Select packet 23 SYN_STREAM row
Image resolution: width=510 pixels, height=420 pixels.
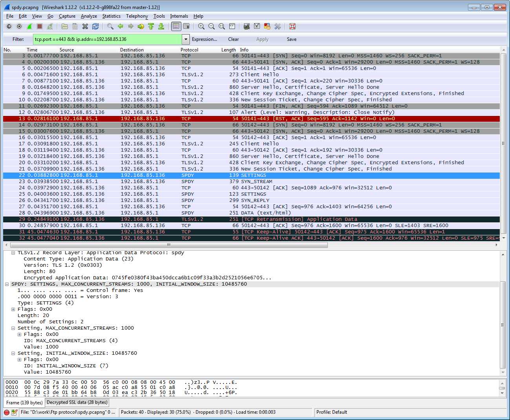pyautogui.click(x=251, y=182)
